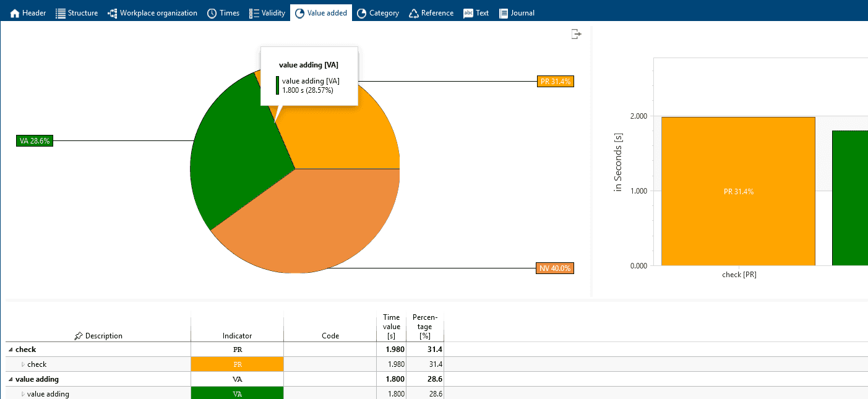Click the export chart icon

point(576,34)
